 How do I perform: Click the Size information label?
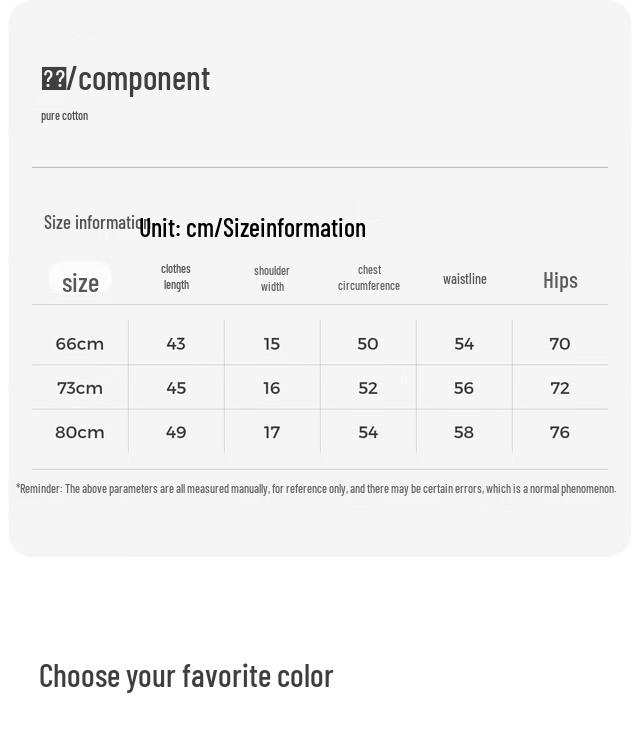click(95, 222)
